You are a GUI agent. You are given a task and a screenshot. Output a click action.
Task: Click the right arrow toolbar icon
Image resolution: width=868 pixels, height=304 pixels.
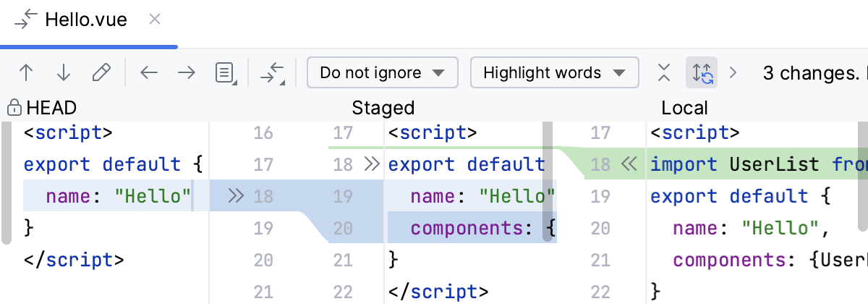point(187,72)
